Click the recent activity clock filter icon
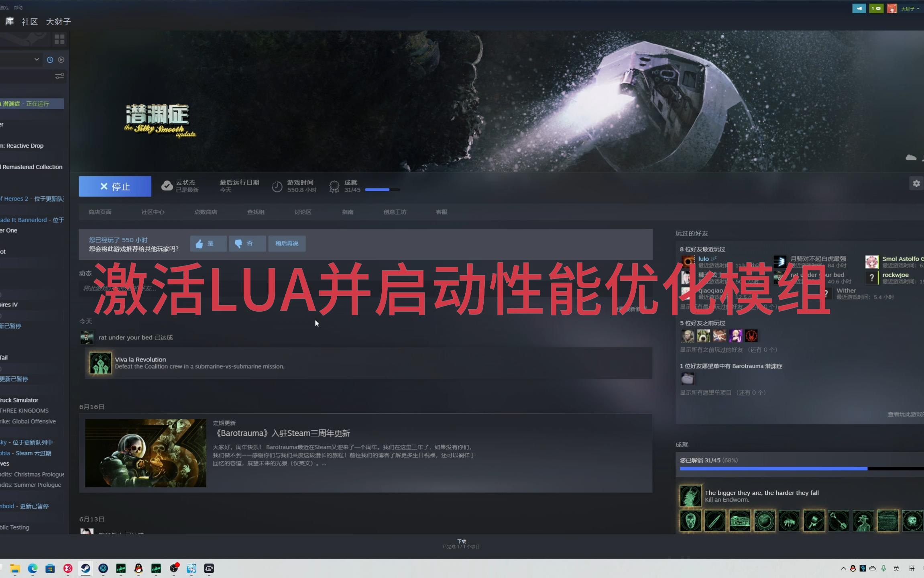The height and width of the screenshot is (578, 924). point(50,59)
